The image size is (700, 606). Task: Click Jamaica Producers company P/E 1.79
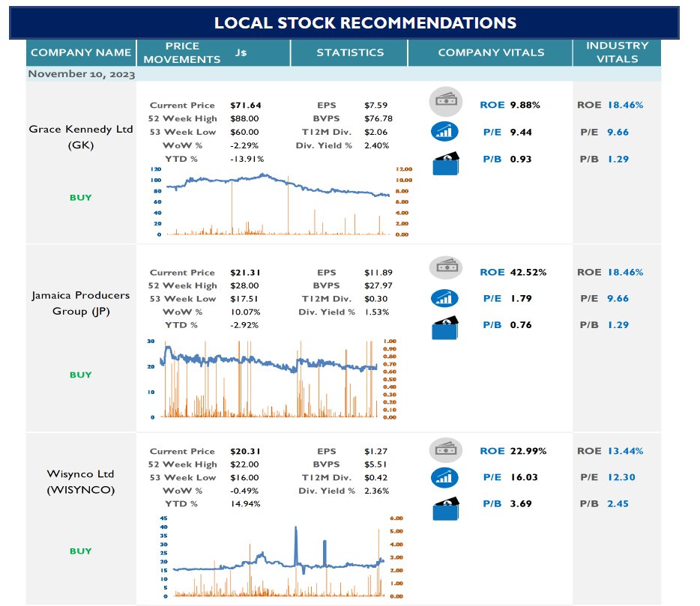tap(521, 299)
